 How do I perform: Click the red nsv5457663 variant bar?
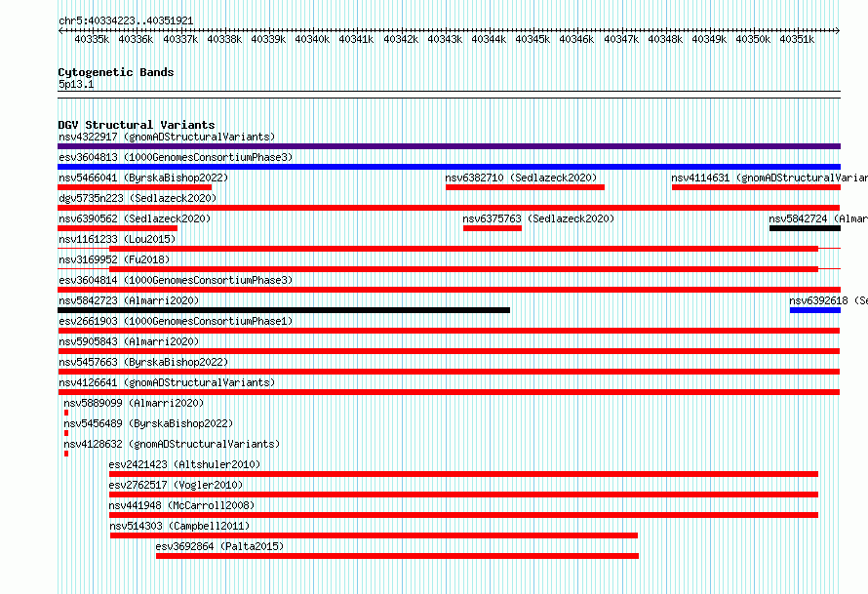(449, 372)
